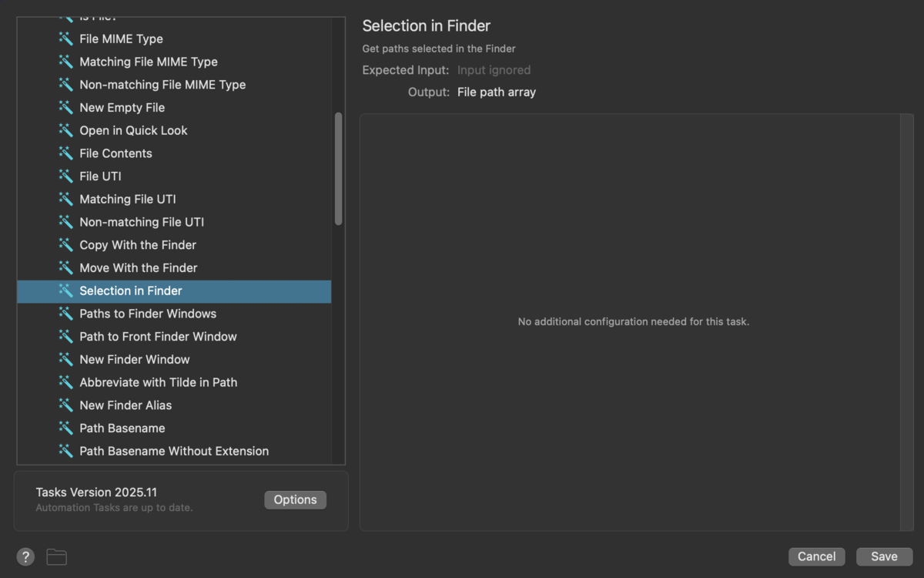Screen dimensions: 924x578
Task: Click the wand icon beside New Empty File
Action: tap(66, 107)
